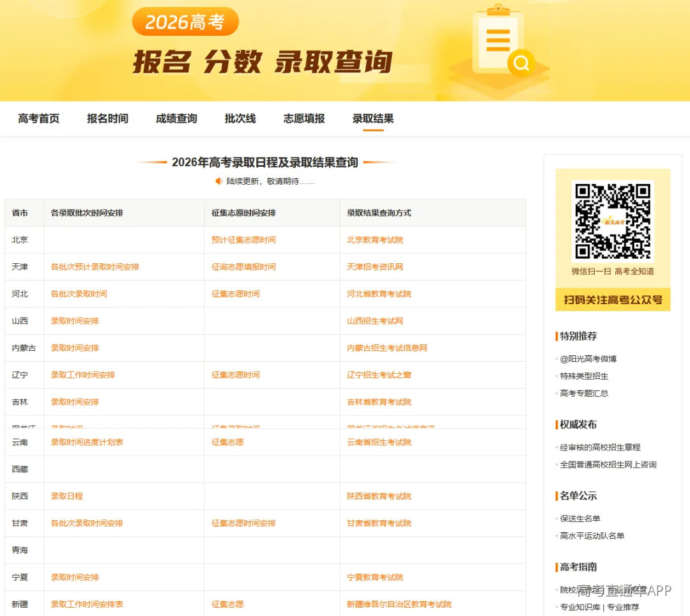Visit 辽宁招生考试之窗 link
This screenshot has height=616, width=690.
pyautogui.click(x=379, y=375)
